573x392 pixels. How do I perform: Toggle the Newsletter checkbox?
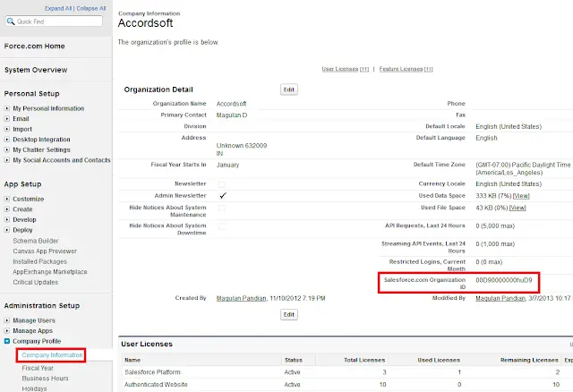click(222, 184)
